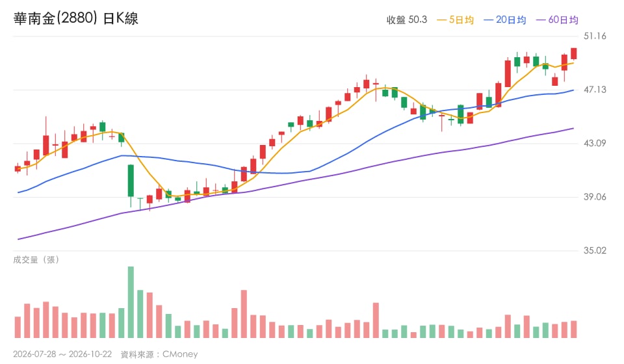Click the 43.09 price axis label
Image resolution: width=624 pixels, height=364 pixels.
595,143
